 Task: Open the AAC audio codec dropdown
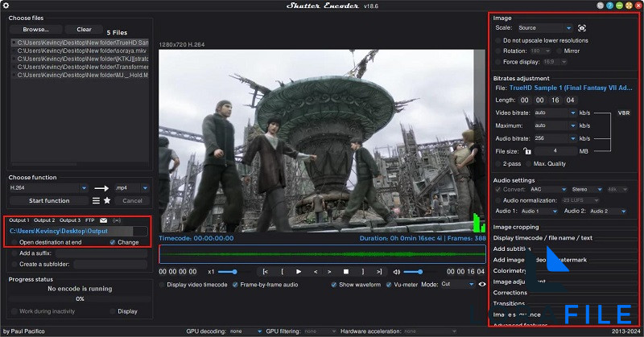tap(548, 189)
